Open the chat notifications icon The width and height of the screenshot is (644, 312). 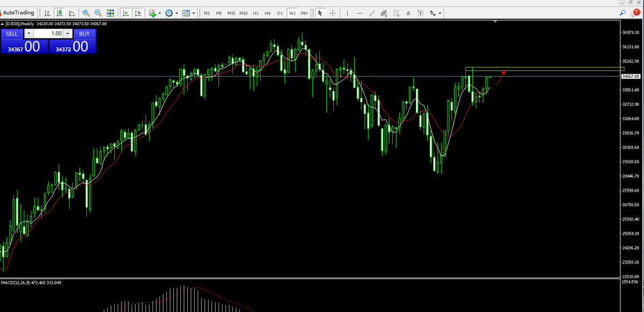pyautogui.click(x=635, y=13)
